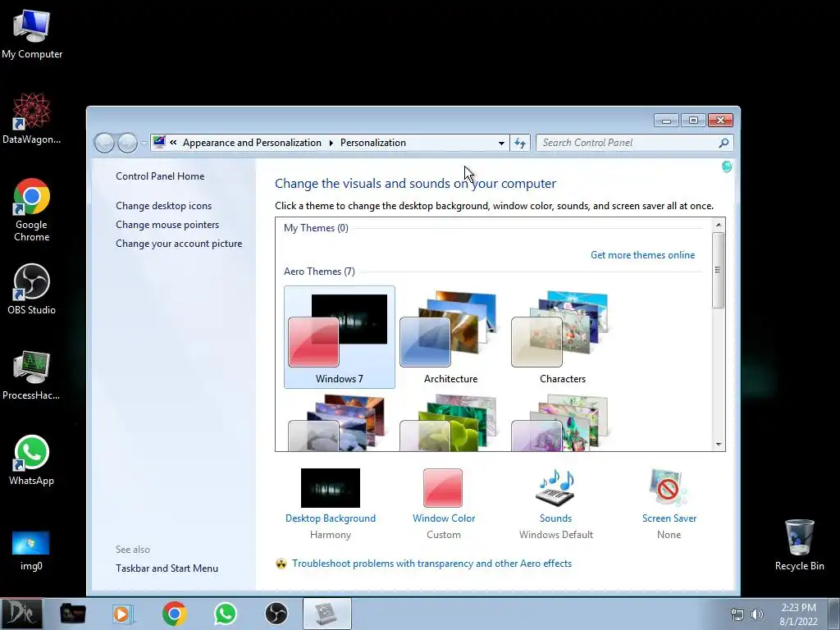This screenshot has height=630, width=840.
Task: Select Google Chrome desktop shortcut
Action: click(x=32, y=210)
